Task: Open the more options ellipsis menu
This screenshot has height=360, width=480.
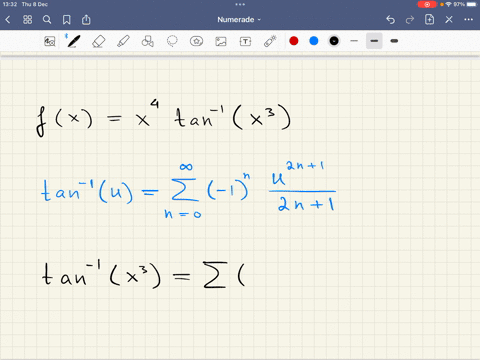Action: tap(468, 20)
